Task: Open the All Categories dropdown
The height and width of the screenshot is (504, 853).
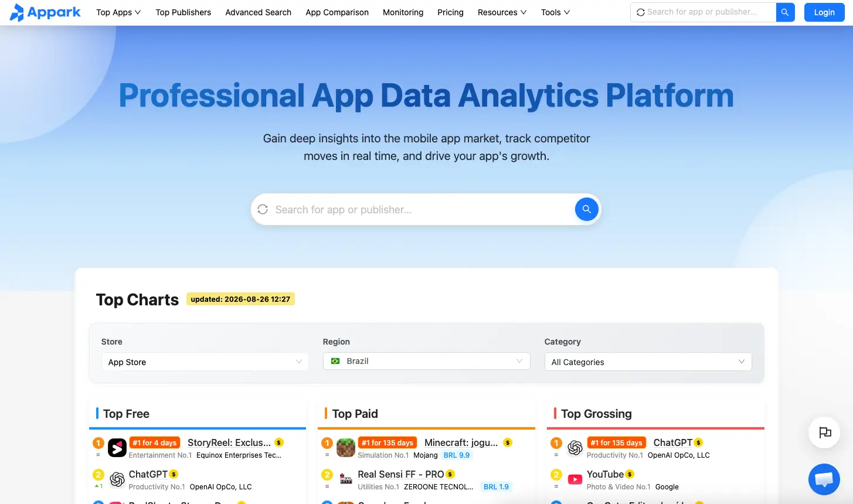Action: 648,362
